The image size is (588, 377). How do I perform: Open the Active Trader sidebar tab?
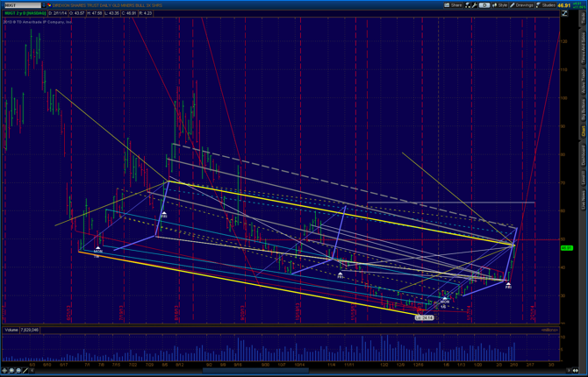pyautogui.click(x=584, y=82)
